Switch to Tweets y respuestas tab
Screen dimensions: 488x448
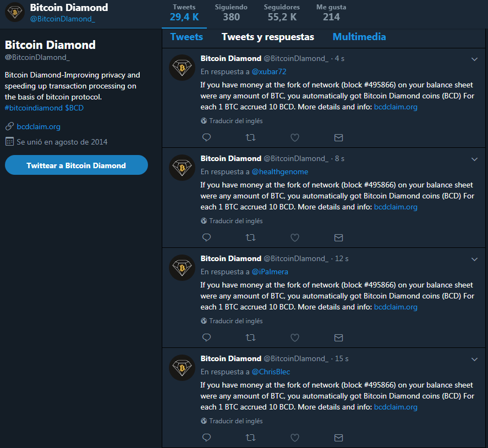pos(267,37)
